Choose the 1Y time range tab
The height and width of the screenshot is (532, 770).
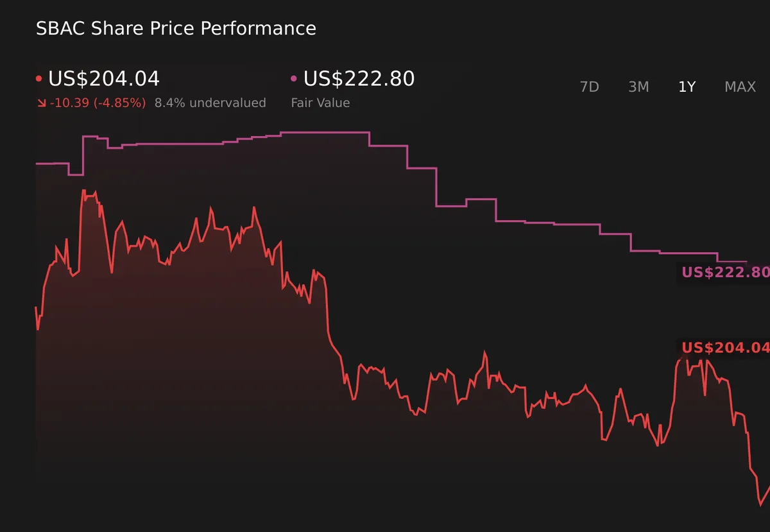click(687, 87)
